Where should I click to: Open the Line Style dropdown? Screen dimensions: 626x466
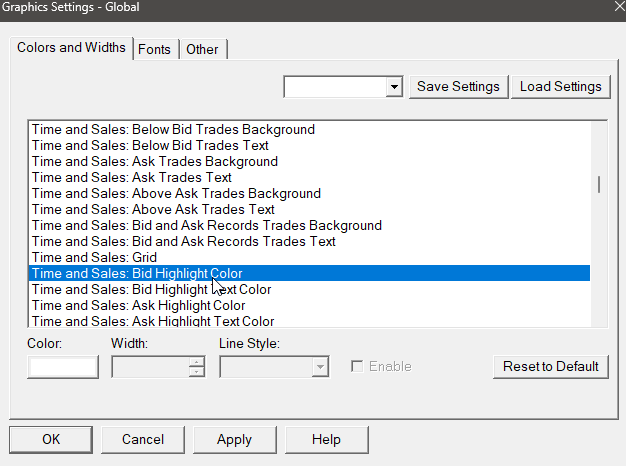319,367
